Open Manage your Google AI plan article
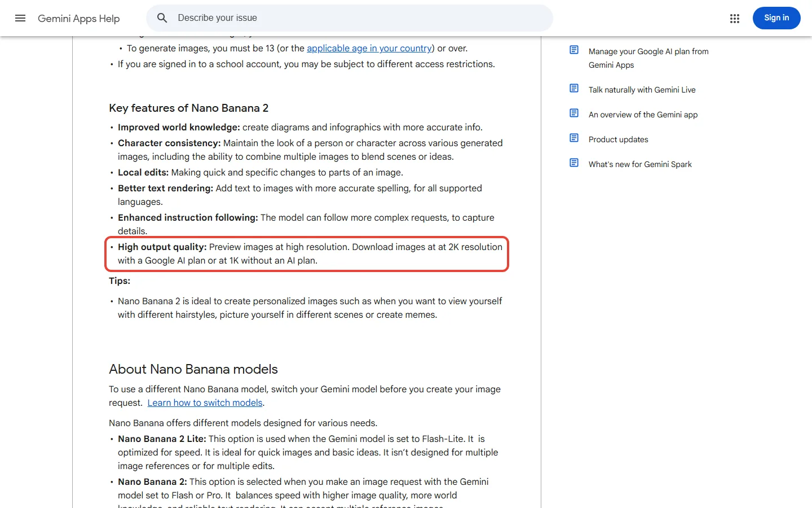This screenshot has width=812, height=508. (648, 58)
